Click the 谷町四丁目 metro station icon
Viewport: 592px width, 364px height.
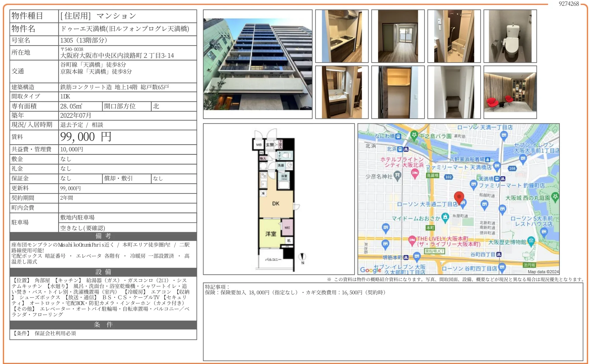coord(499,254)
